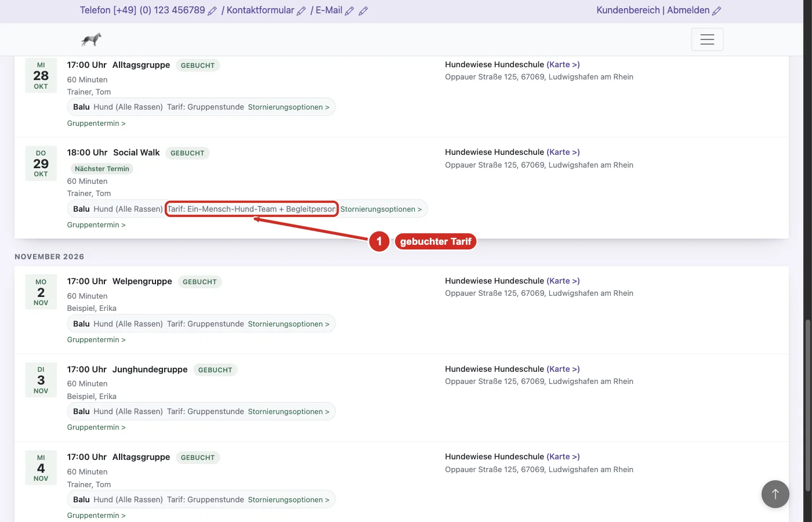
Task: Click the first pencil icon right after E-Mail
Action: point(349,11)
